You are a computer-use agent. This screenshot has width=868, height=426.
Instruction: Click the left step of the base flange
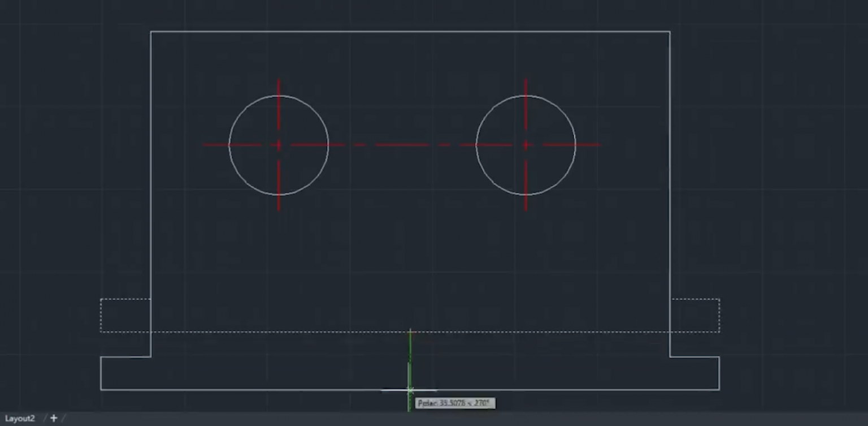click(124, 356)
